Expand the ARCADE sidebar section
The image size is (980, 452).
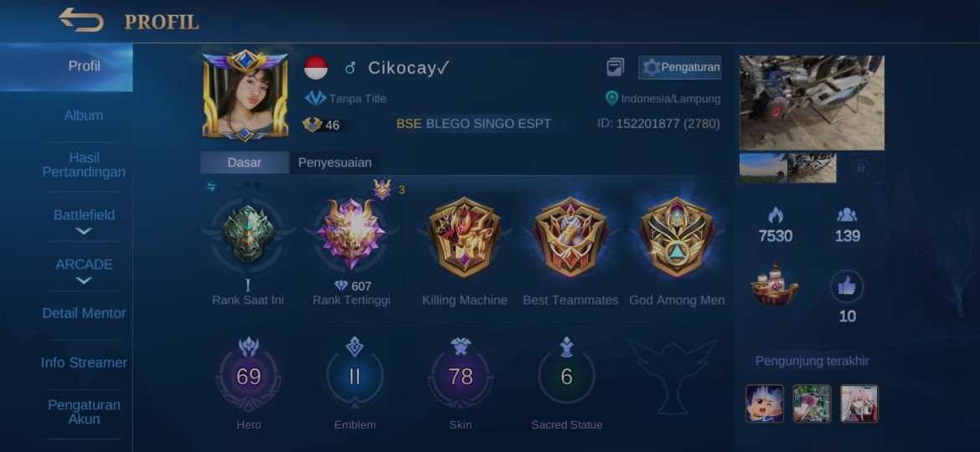(x=84, y=270)
